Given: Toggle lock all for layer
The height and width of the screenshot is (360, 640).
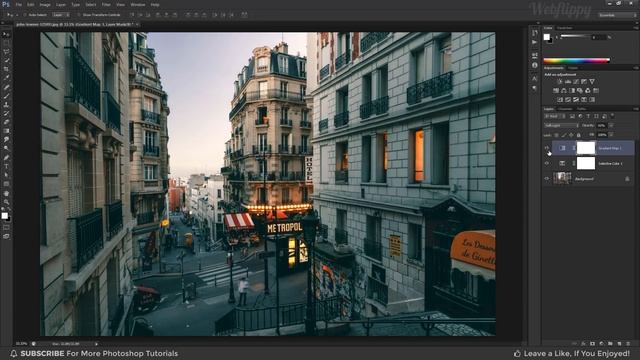Looking at the screenshot, I should tap(578, 135).
